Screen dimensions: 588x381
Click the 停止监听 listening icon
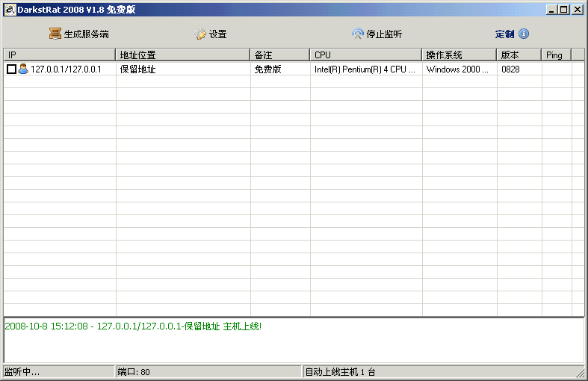tap(358, 34)
